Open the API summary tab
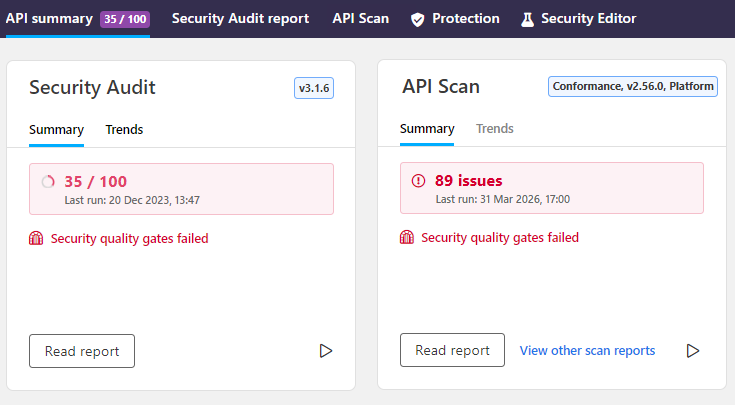The image size is (735, 405). click(x=49, y=19)
